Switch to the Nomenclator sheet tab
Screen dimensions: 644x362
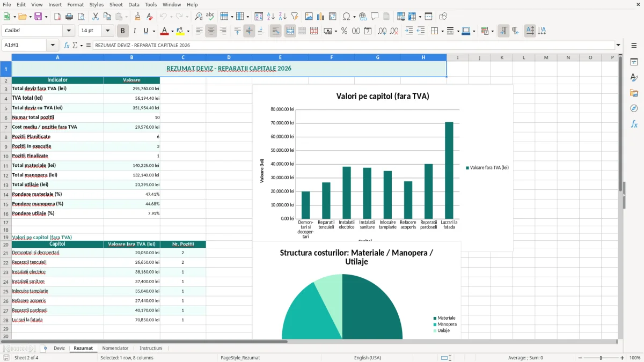point(115,348)
